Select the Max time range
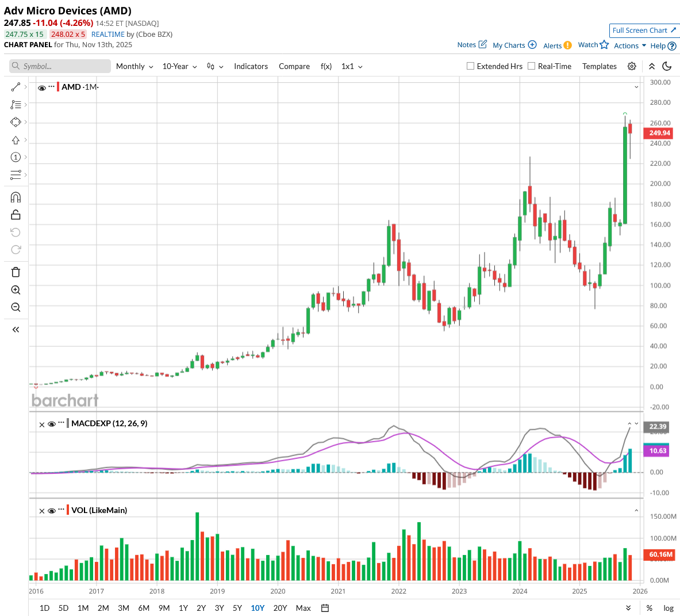 click(303, 608)
